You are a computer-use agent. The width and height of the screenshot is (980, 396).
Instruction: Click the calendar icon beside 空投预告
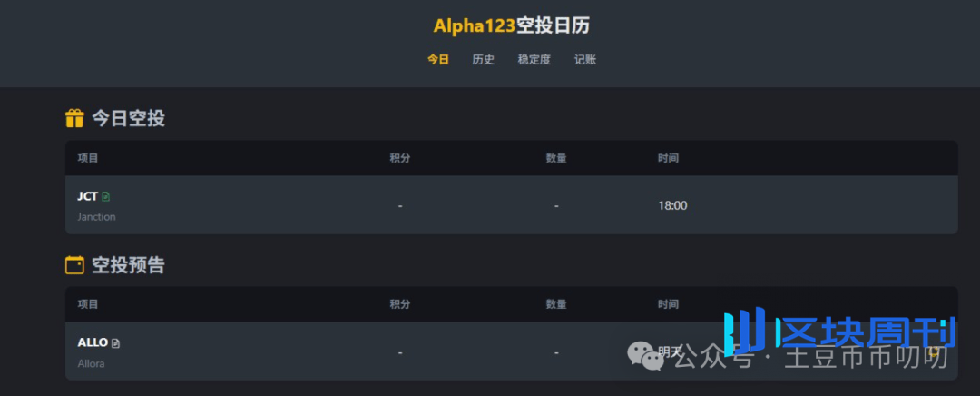coord(74,265)
